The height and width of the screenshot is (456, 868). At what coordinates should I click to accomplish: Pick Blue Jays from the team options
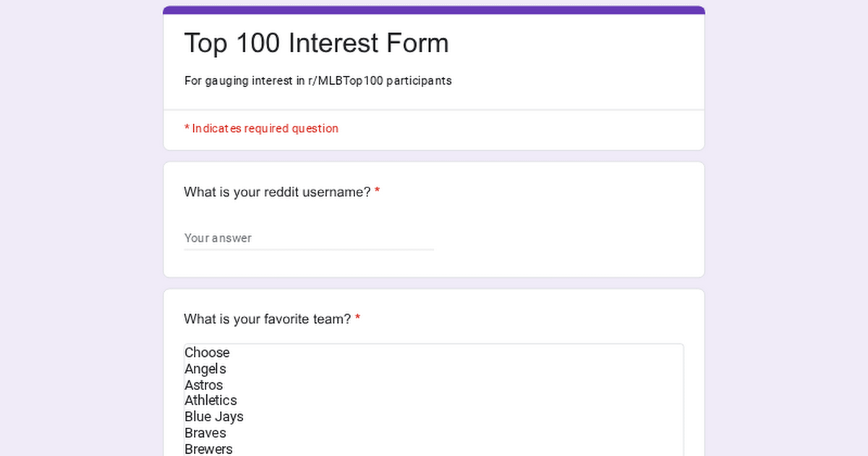(213, 416)
